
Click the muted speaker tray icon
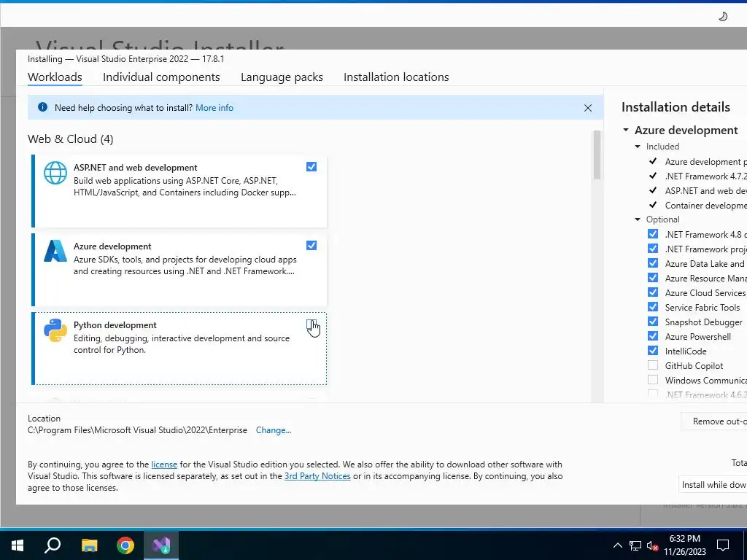652,545
